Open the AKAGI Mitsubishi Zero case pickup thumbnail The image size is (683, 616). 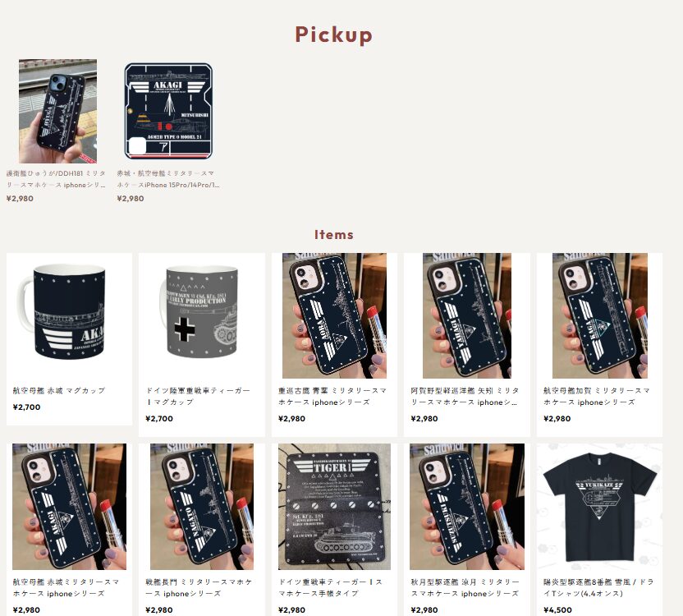pos(168,111)
